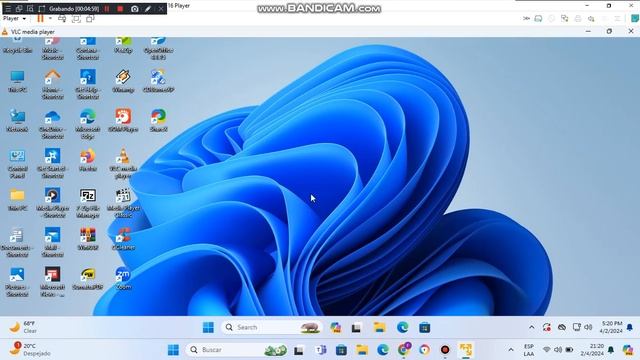The image size is (640, 360).
Task: Select the CCleaner desktop icon
Action: 123,239
